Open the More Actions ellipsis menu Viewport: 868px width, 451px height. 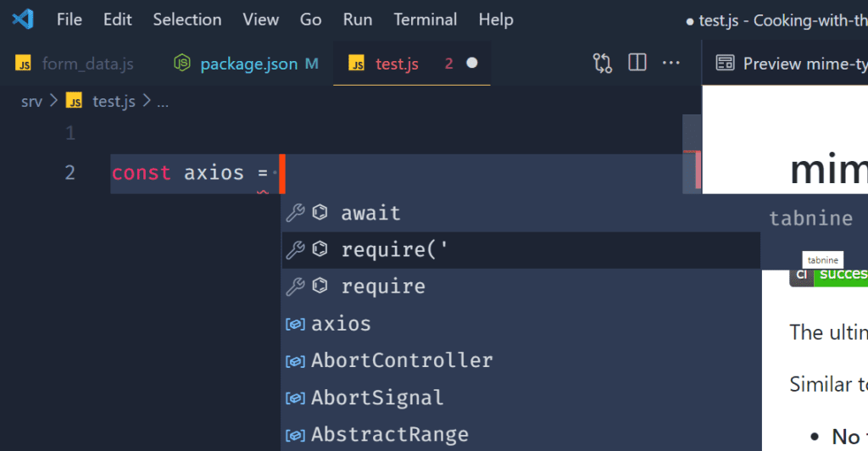tap(671, 63)
